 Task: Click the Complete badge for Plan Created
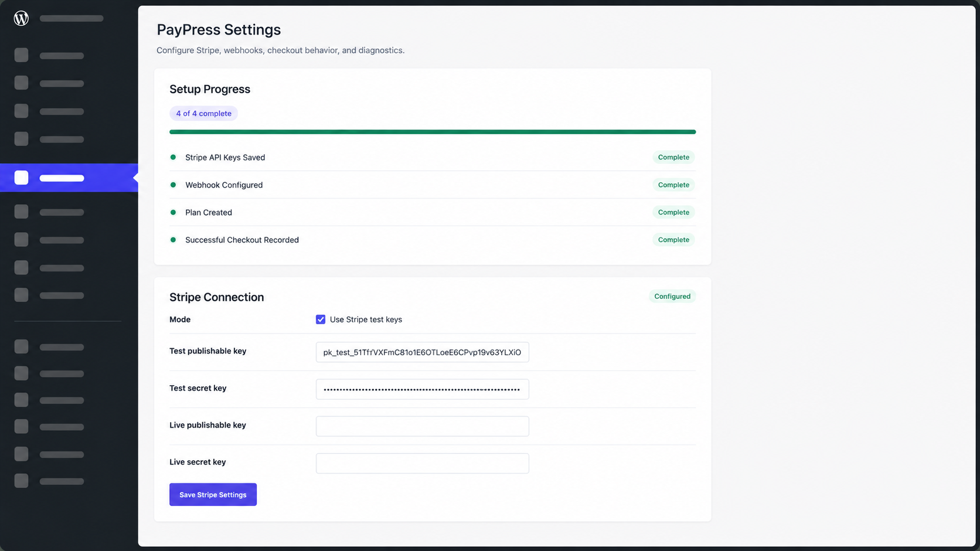click(673, 212)
